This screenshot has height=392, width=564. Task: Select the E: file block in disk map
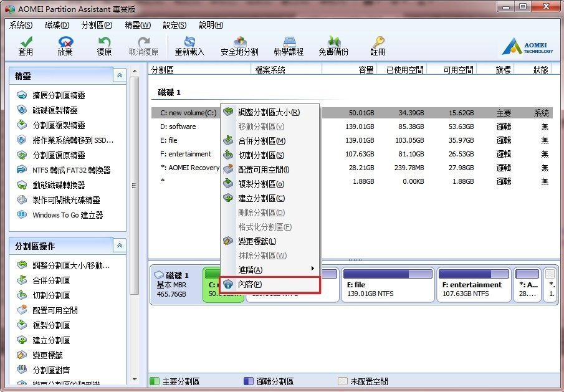(388, 285)
